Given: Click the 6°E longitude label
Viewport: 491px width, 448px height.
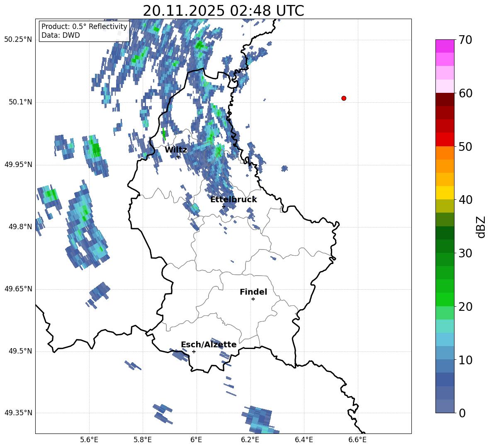Looking at the screenshot, I should (196, 440).
